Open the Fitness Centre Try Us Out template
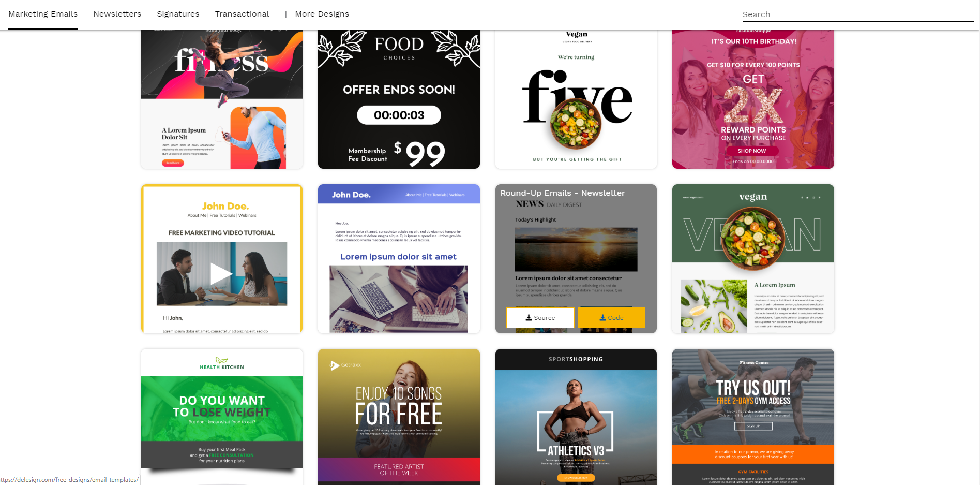The width and height of the screenshot is (980, 485). (x=753, y=417)
